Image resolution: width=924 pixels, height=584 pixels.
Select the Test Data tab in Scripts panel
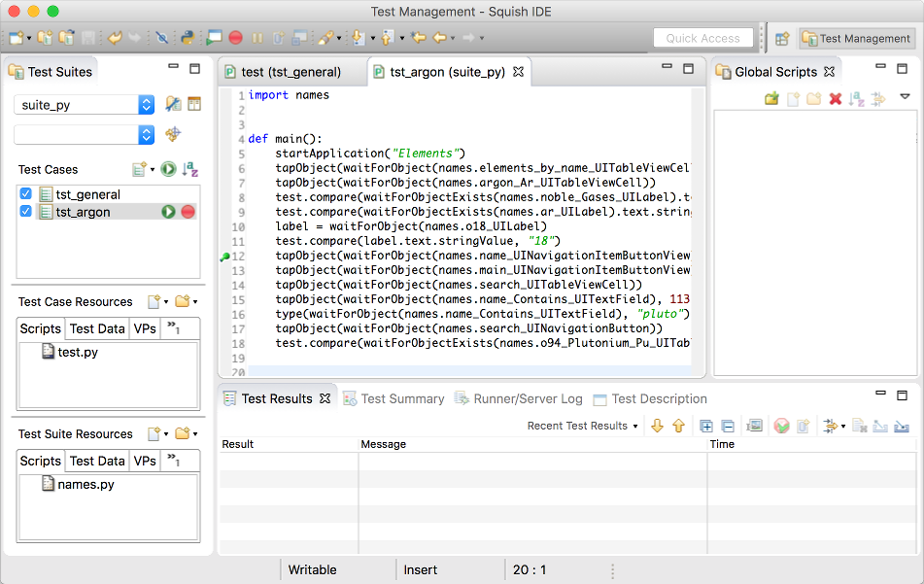[x=96, y=328]
